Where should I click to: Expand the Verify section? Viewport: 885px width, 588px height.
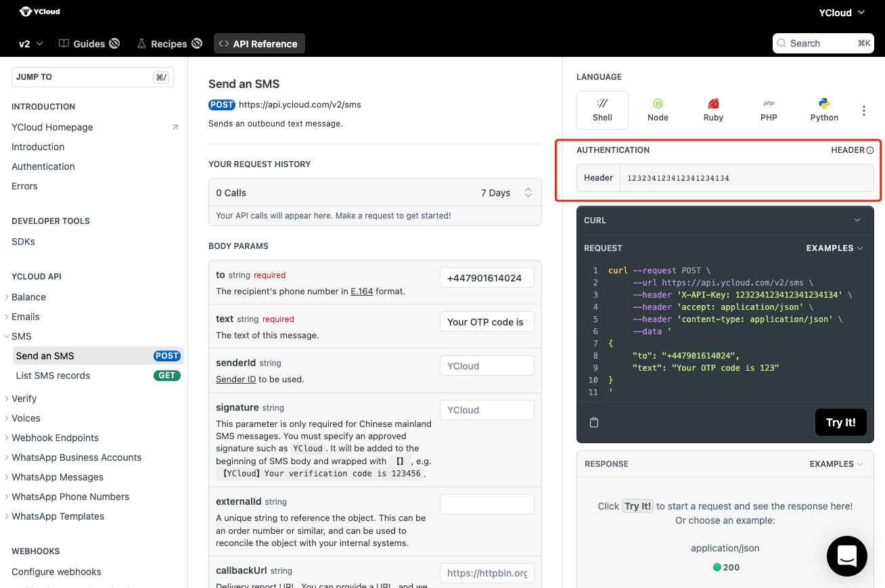(x=24, y=399)
